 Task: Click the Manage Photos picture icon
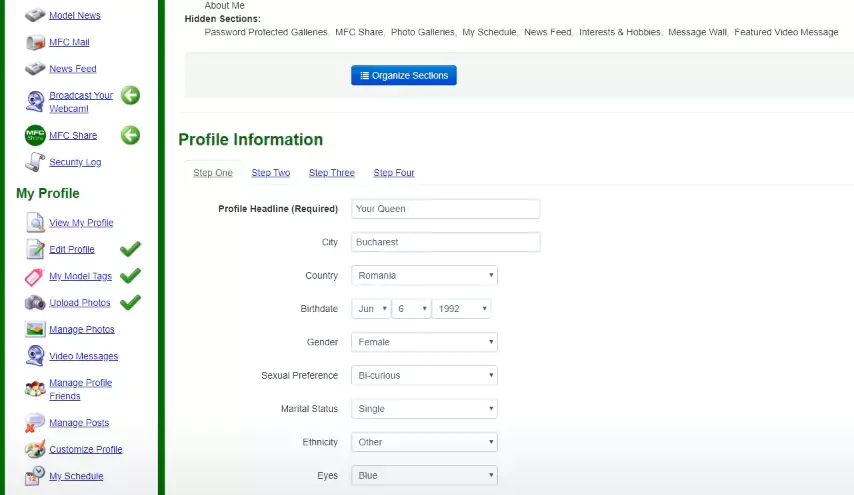pyautogui.click(x=35, y=329)
